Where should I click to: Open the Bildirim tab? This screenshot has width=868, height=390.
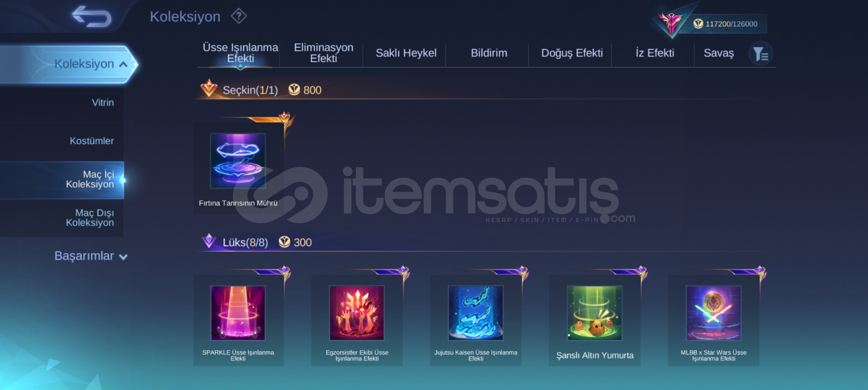[489, 53]
